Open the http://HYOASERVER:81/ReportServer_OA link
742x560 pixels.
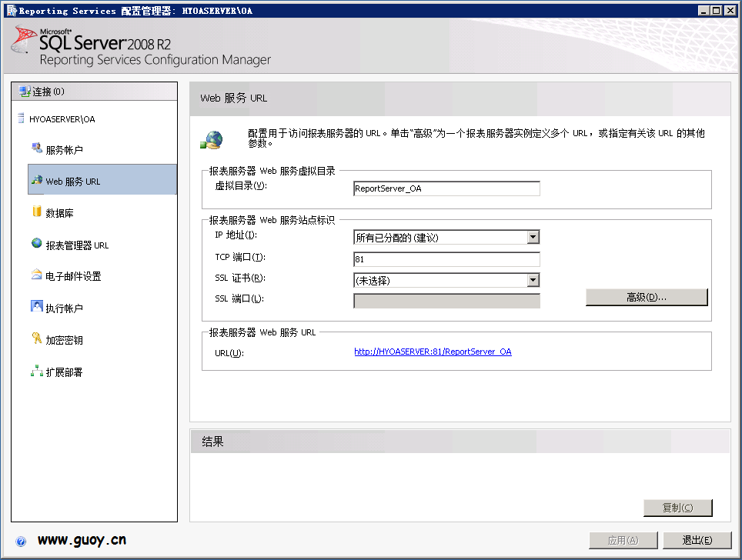point(433,352)
